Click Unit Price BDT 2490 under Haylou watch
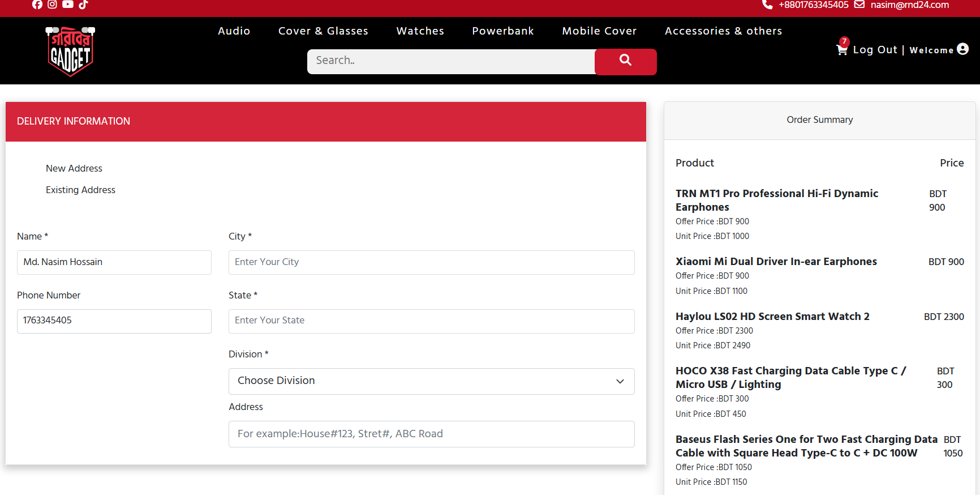The image size is (980, 495). (x=713, y=345)
